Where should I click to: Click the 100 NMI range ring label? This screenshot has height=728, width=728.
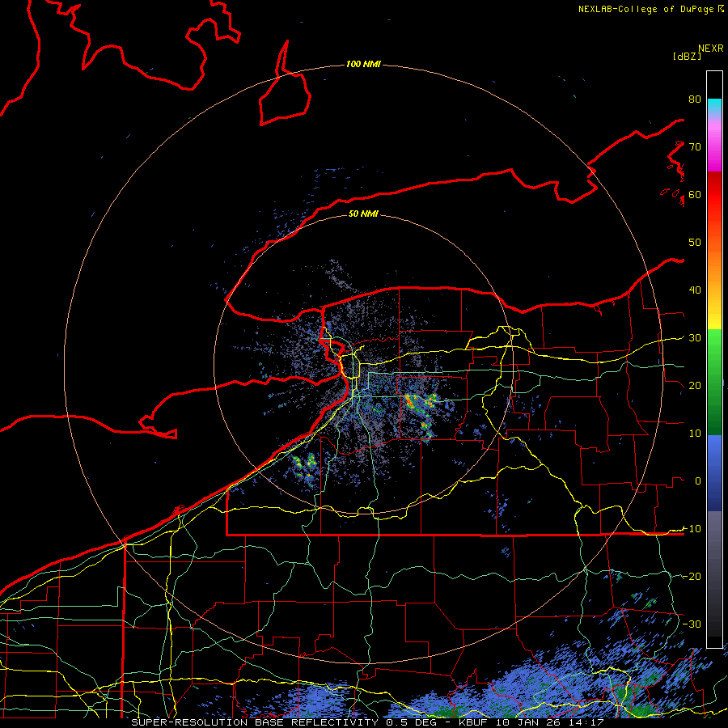click(363, 64)
